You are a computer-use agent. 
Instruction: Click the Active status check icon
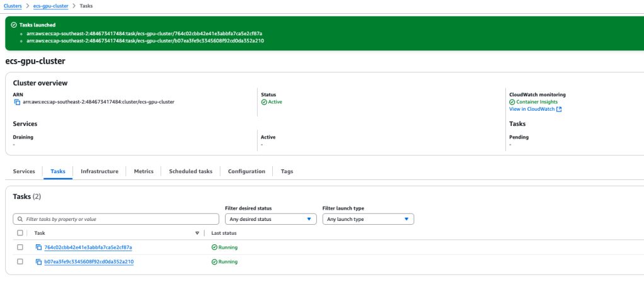(264, 102)
